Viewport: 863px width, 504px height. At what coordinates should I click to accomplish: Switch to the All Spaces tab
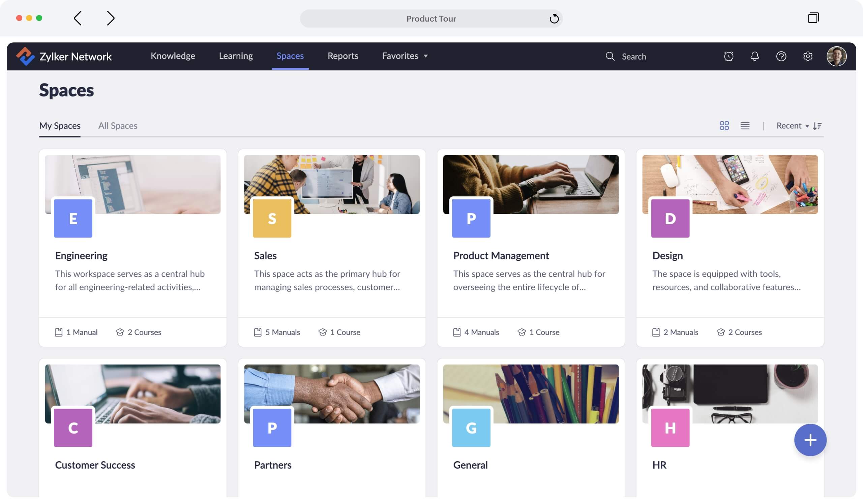click(x=117, y=126)
